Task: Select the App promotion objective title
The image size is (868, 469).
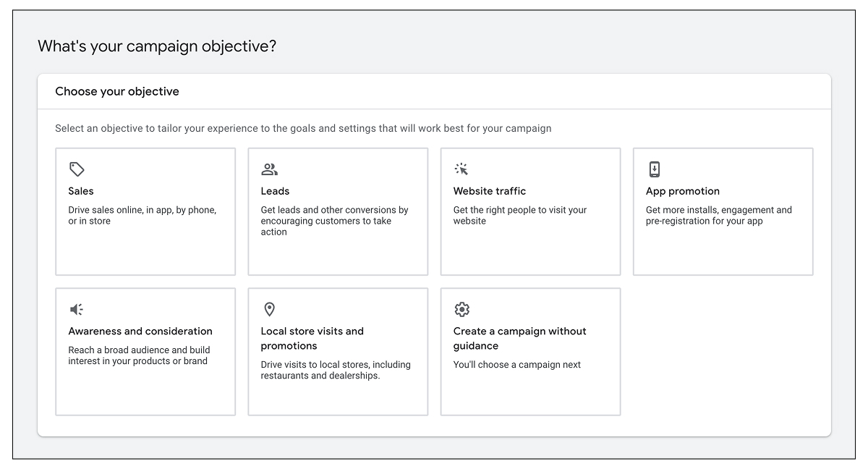Action: click(682, 191)
